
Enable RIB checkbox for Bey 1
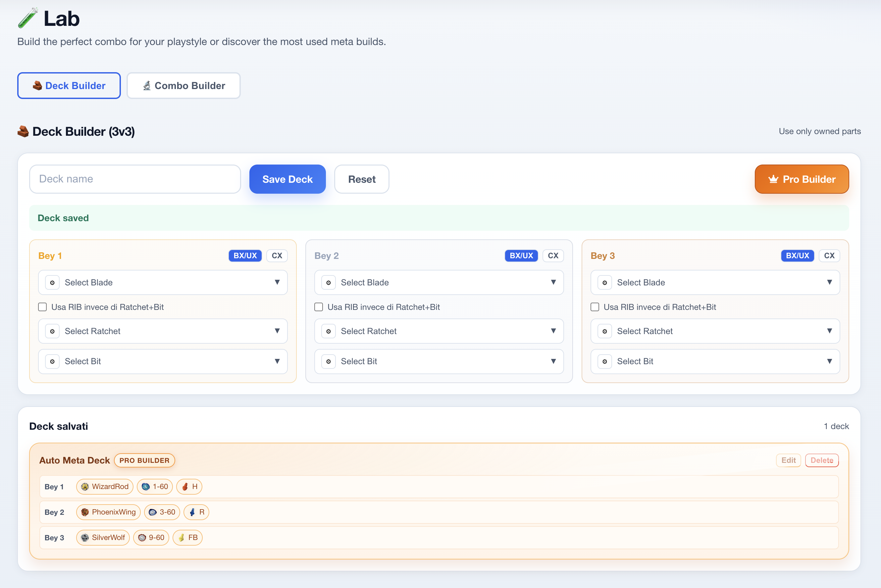pyautogui.click(x=42, y=307)
